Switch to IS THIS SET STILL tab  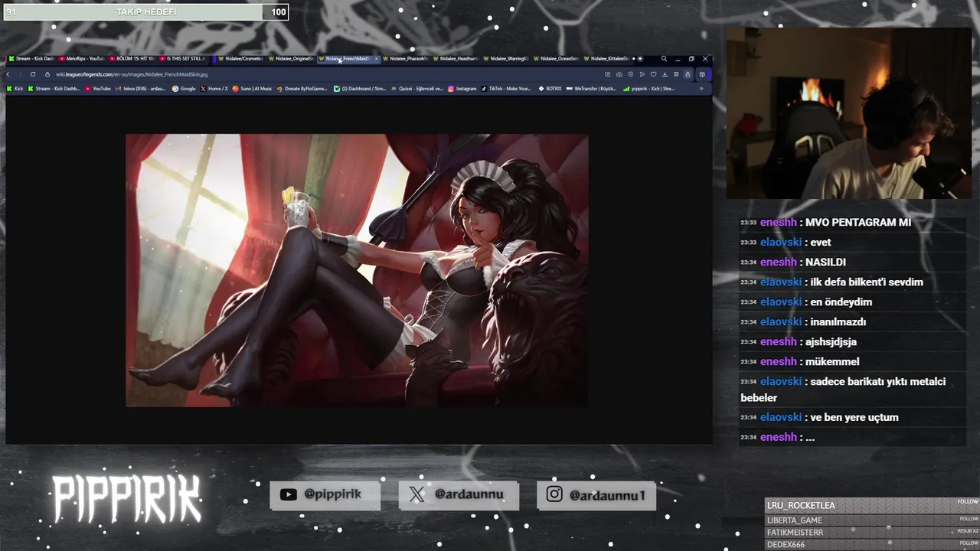tap(182, 59)
